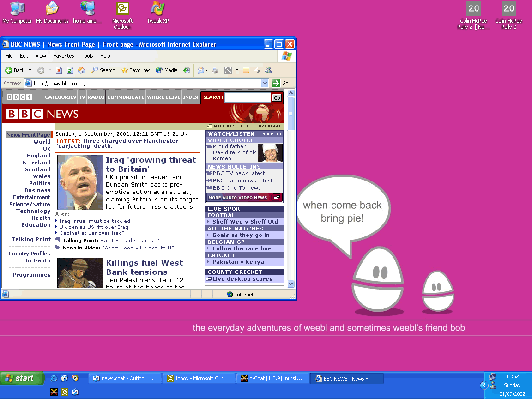This screenshot has height=399, width=532.
Task: Select Technology in the news sidebar
Action: [x=33, y=211]
